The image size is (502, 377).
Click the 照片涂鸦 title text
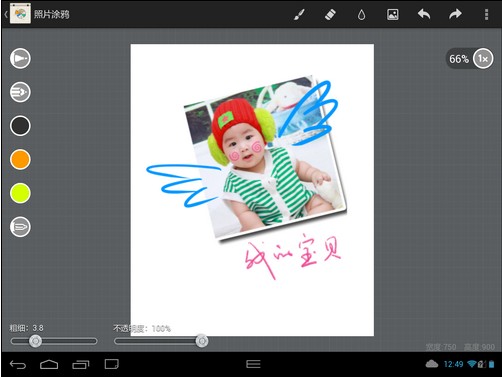(x=52, y=14)
